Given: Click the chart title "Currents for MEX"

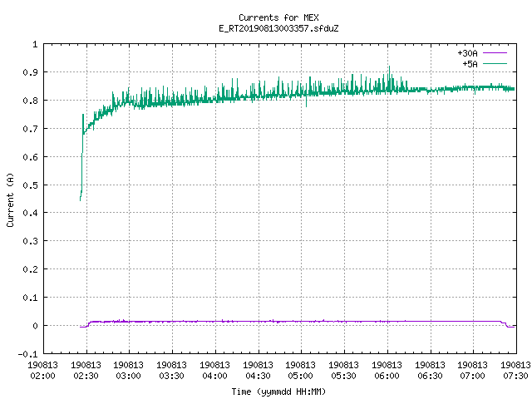Looking at the screenshot, I should (278, 17).
